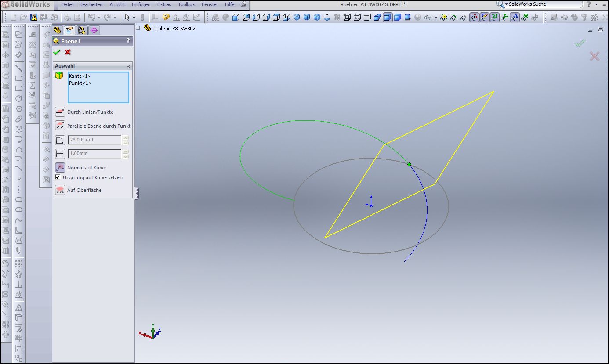Open the Fenster menu
The height and width of the screenshot is (364, 609).
point(210,4)
